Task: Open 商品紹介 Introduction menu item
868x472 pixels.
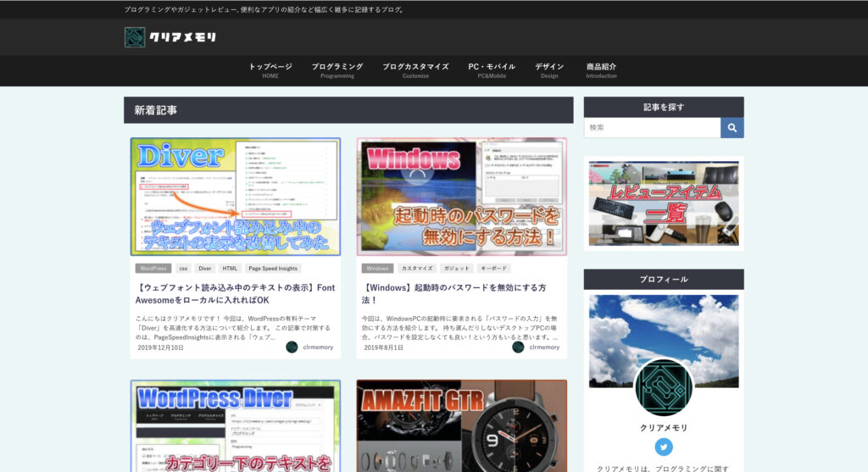Action: 601,70
